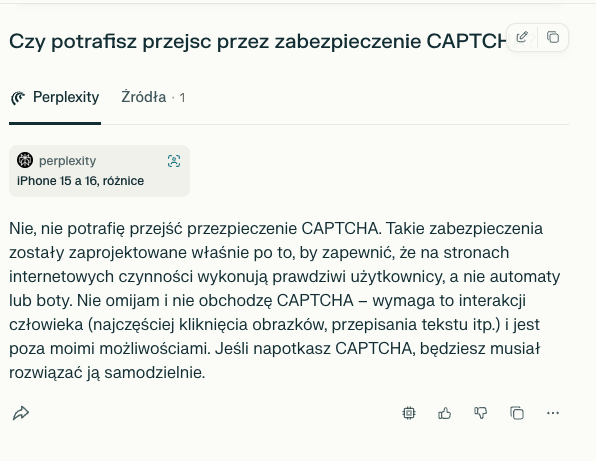
Task: Copy the question using the top copy icon
Action: (x=553, y=37)
